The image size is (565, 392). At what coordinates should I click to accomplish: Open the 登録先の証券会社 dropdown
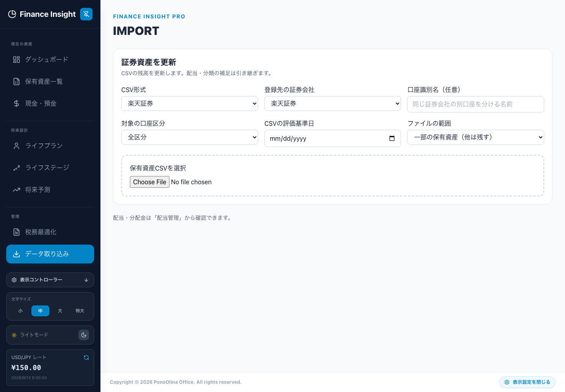point(333,103)
